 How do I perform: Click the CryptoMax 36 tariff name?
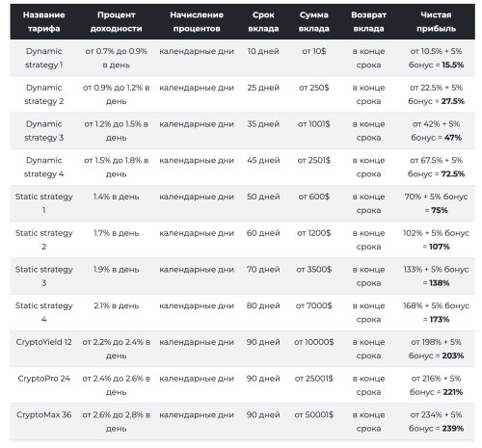coord(43,414)
